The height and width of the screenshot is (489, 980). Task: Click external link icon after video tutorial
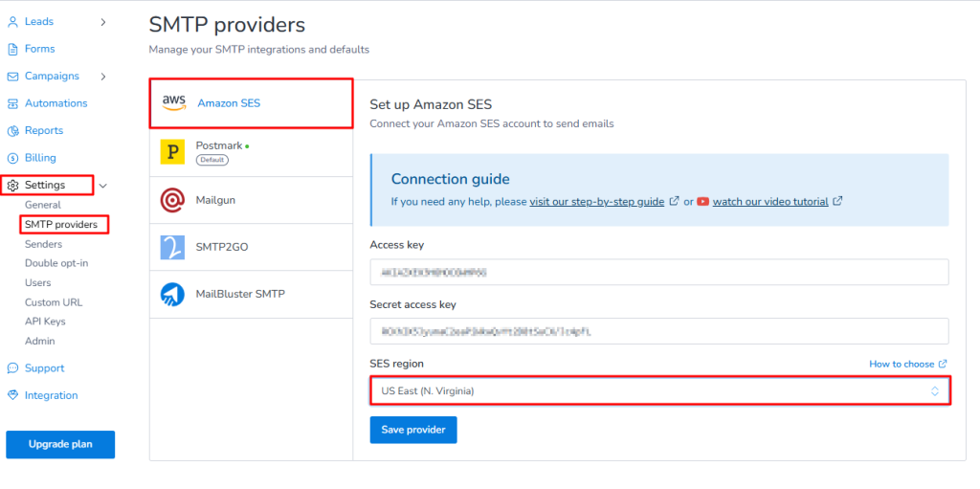point(838,201)
